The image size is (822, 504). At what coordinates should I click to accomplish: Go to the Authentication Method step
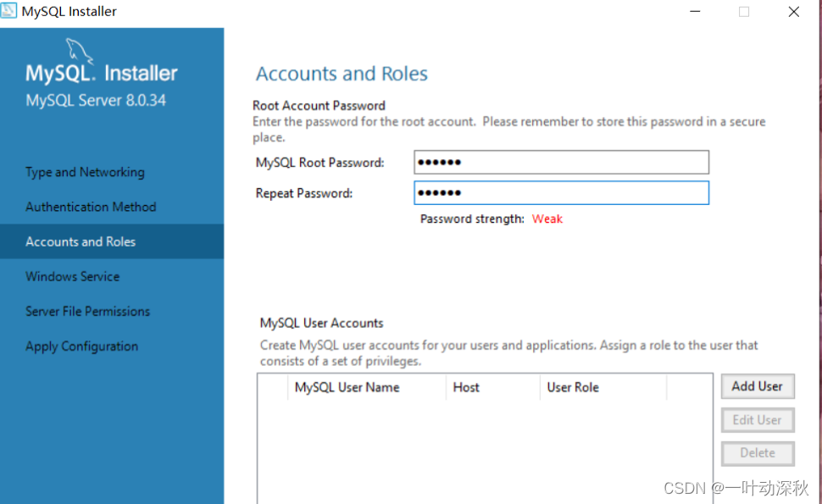[91, 207]
